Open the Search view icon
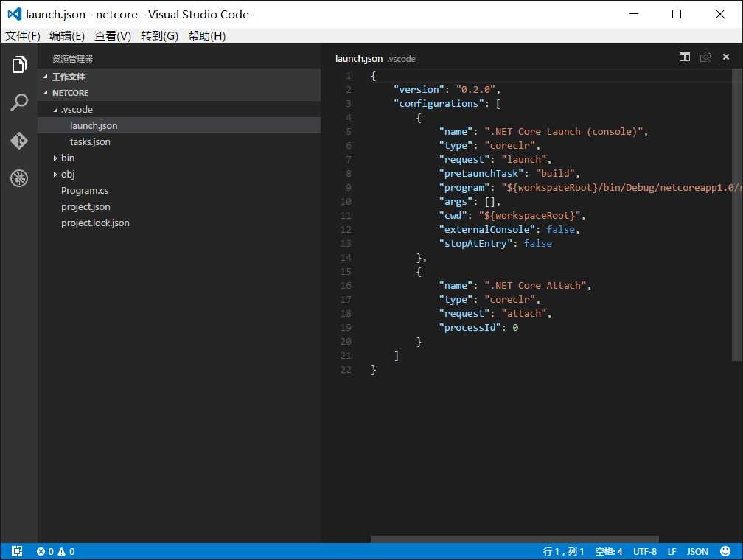 point(19,102)
